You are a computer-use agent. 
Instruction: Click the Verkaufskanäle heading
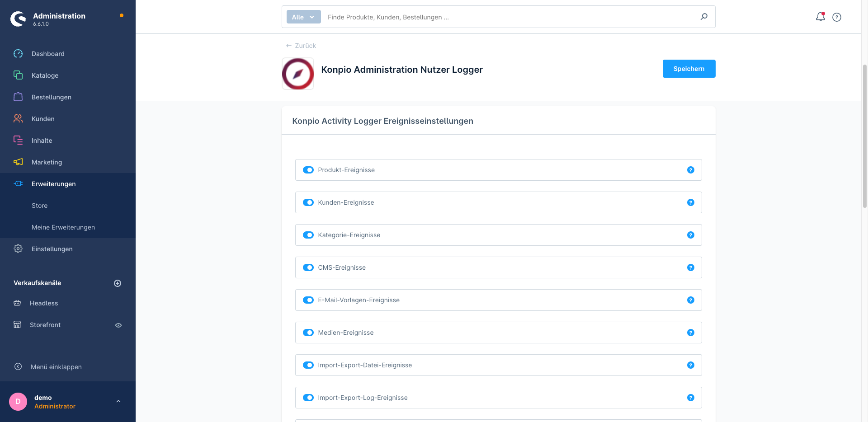[37, 283]
